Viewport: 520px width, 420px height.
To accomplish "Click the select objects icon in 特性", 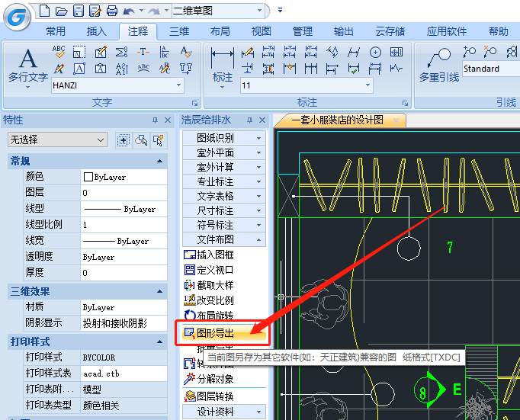I will tap(141, 140).
